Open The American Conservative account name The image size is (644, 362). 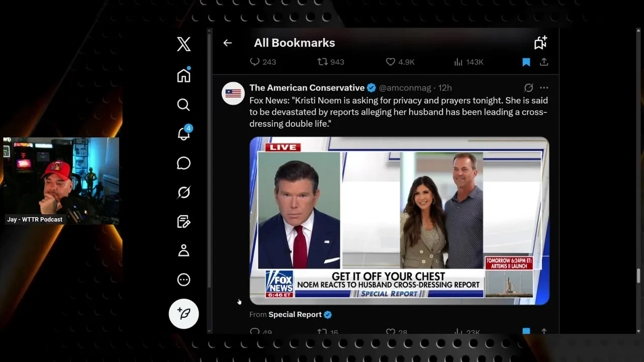click(x=307, y=87)
